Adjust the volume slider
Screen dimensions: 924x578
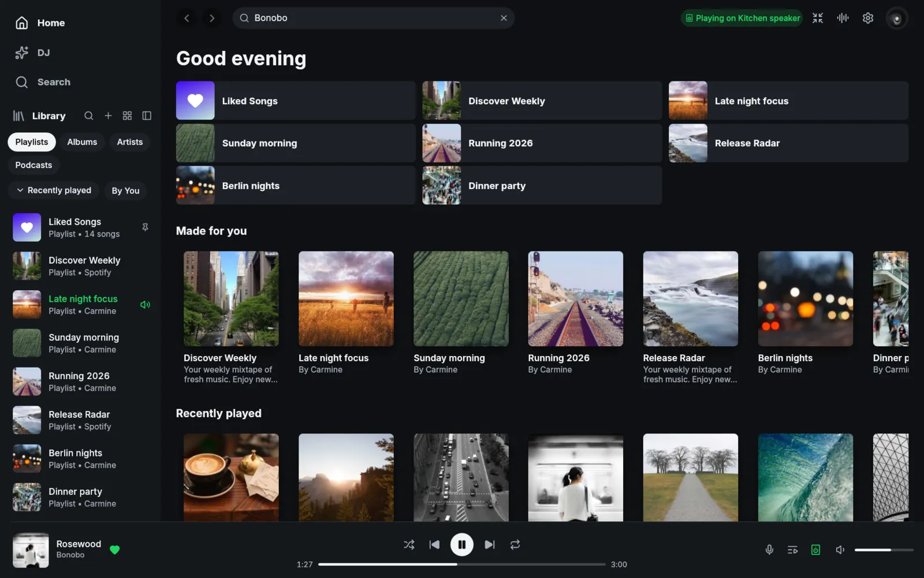884,550
